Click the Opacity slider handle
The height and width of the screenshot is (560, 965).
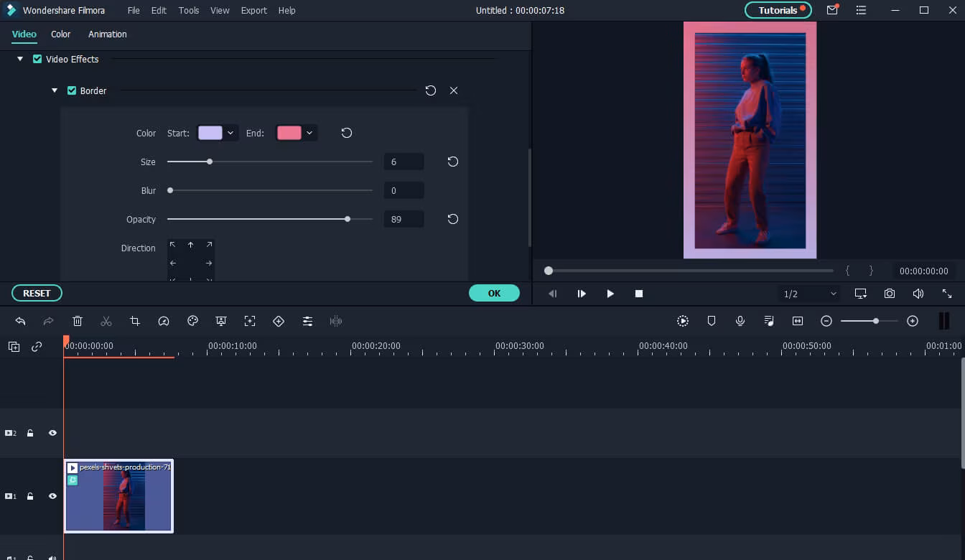348,219
